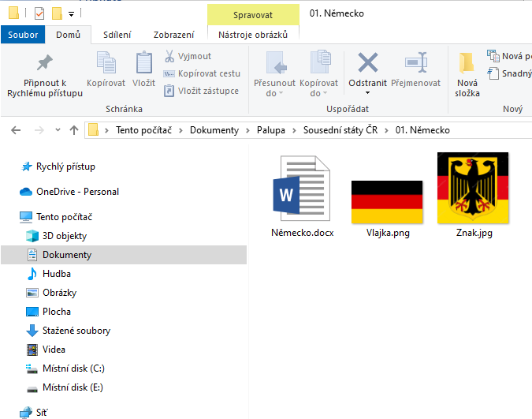This screenshot has height=419, width=532.
Task: Open the Soubor menu tab
Action: click(x=24, y=35)
